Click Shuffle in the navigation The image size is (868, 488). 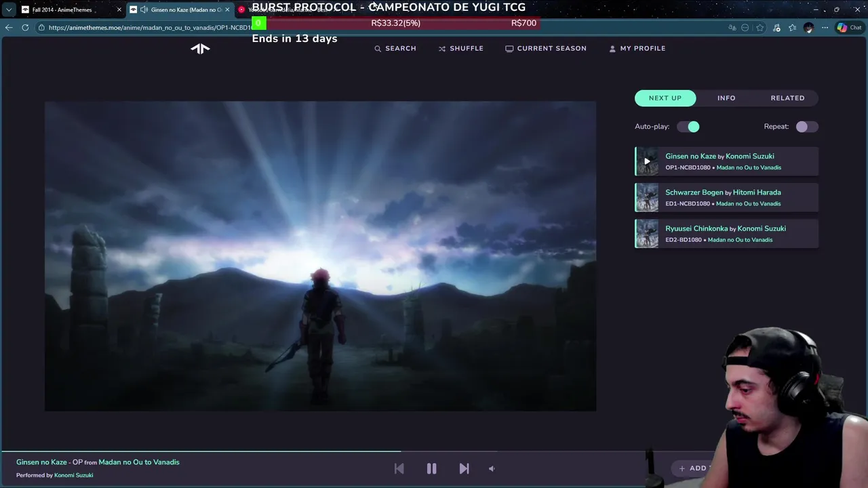[461, 48]
